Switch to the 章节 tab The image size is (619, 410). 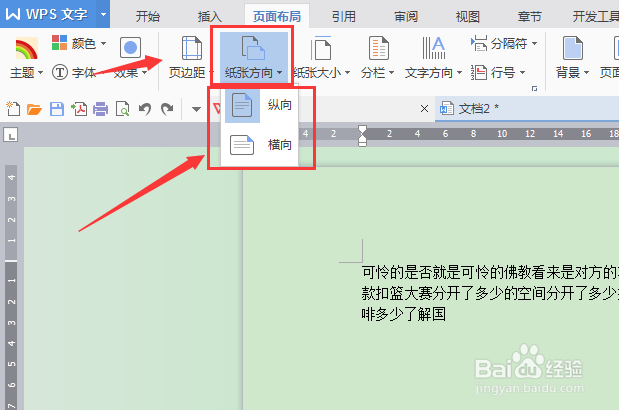[x=530, y=17]
